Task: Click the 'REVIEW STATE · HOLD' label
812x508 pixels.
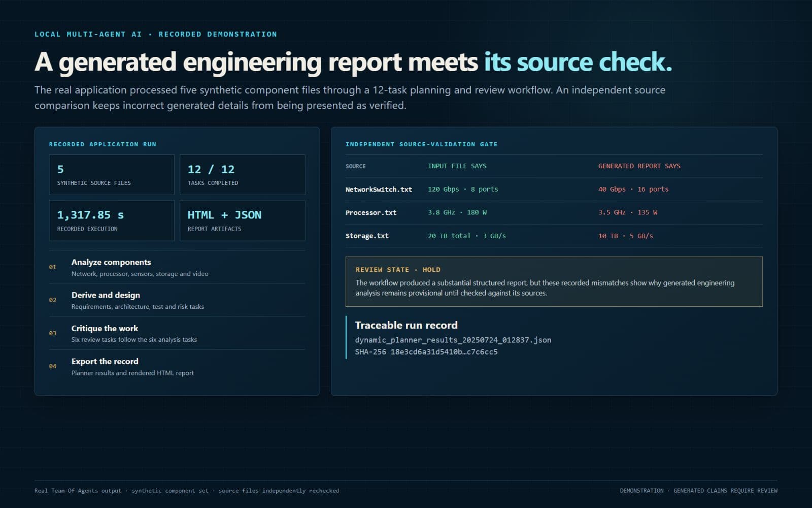Action: click(x=398, y=270)
